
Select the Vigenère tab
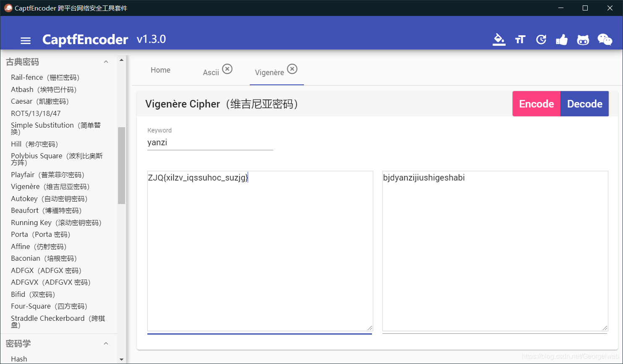pos(270,73)
